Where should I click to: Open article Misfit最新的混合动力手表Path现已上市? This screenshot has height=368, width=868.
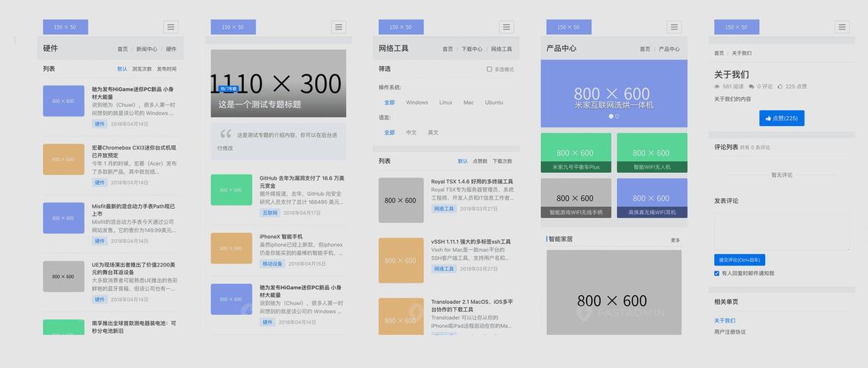coord(133,210)
